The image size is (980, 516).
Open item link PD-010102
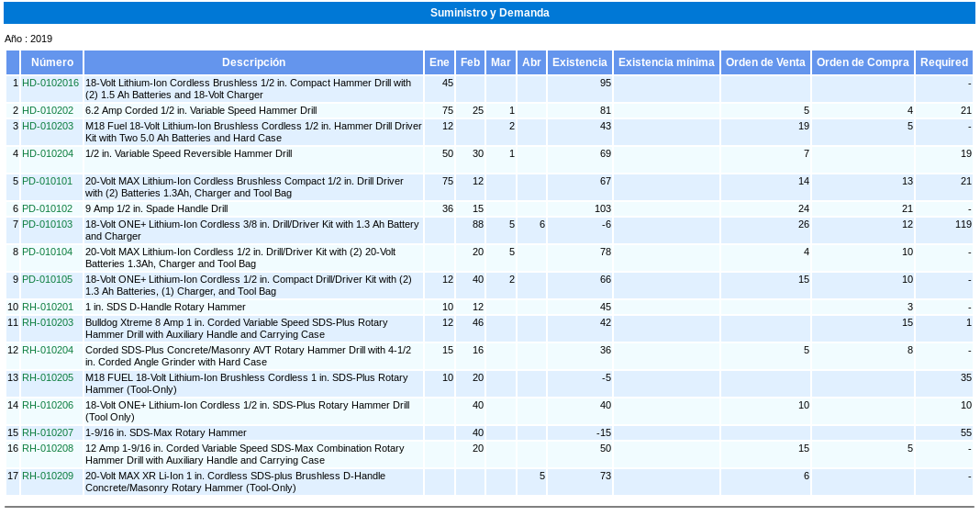47,208
